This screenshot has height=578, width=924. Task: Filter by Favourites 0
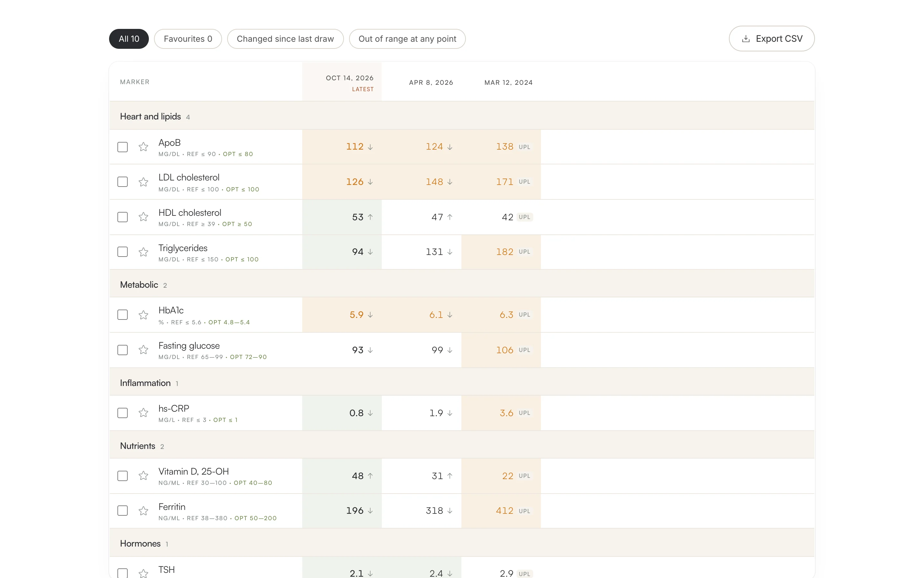click(x=188, y=39)
